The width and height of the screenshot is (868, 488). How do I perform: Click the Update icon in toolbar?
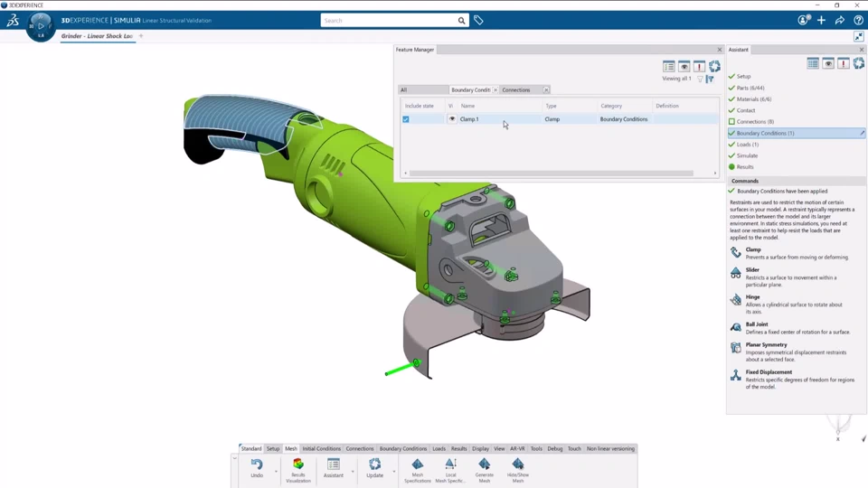tap(374, 468)
